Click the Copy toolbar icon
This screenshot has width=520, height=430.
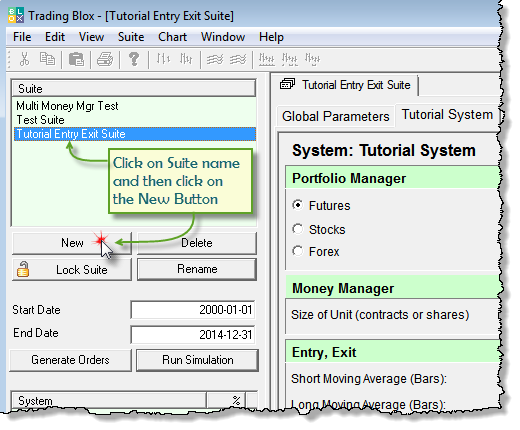coord(47,59)
